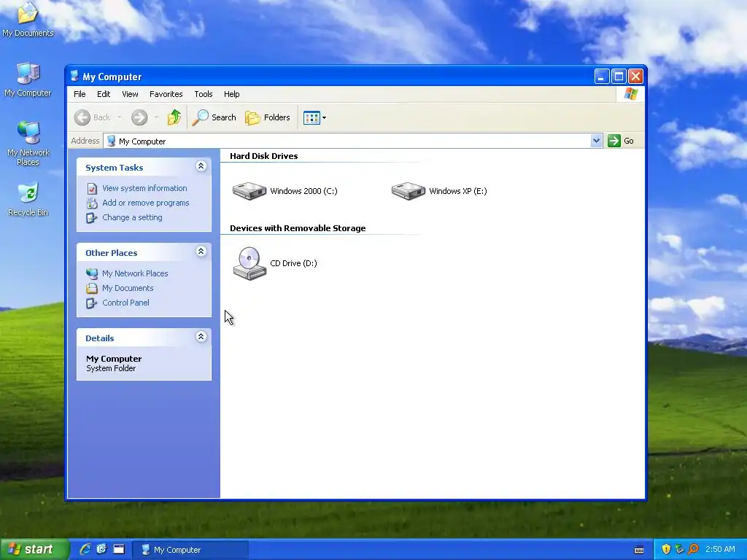
Task: Click the Other Places heading
Action: coord(112,253)
